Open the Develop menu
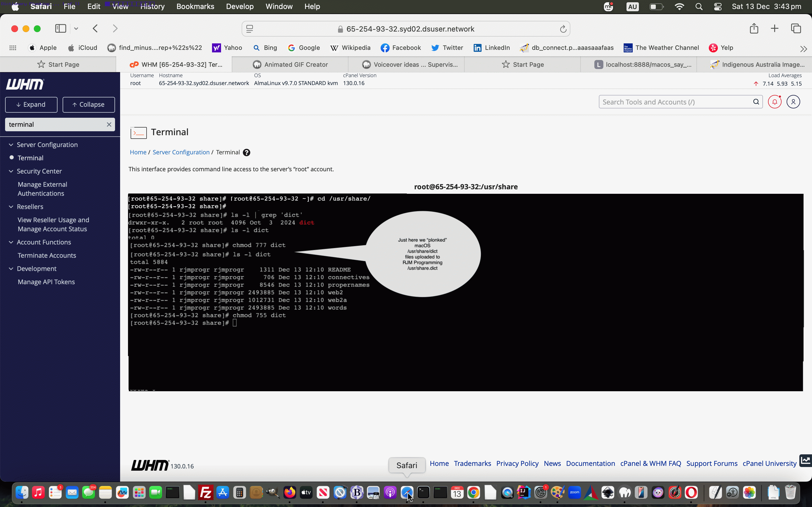 pos(240,6)
